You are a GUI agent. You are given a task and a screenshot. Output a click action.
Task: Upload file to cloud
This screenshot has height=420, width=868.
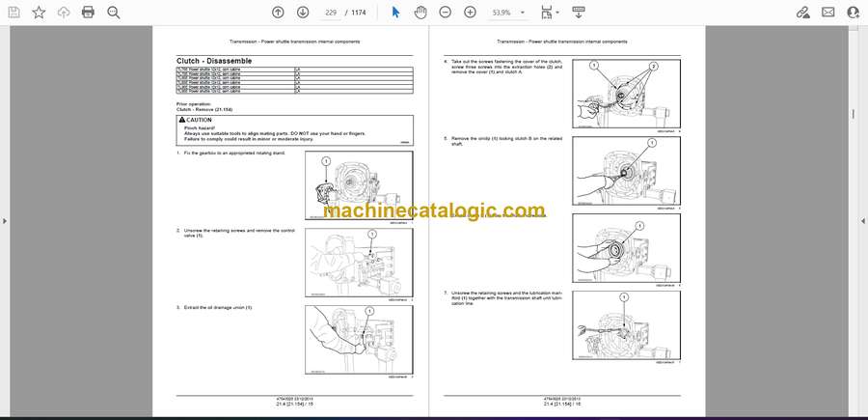(64, 13)
